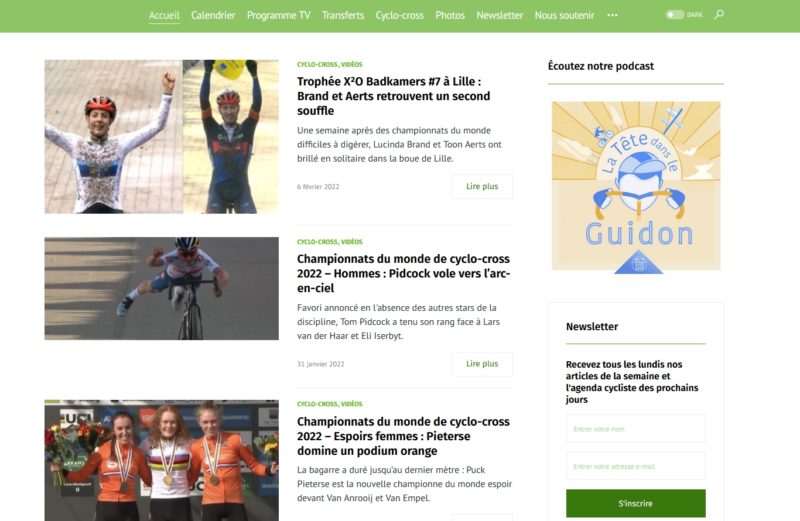Open the Newsletter menu item
The width and height of the screenshot is (800, 521).
click(x=499, y=15)
